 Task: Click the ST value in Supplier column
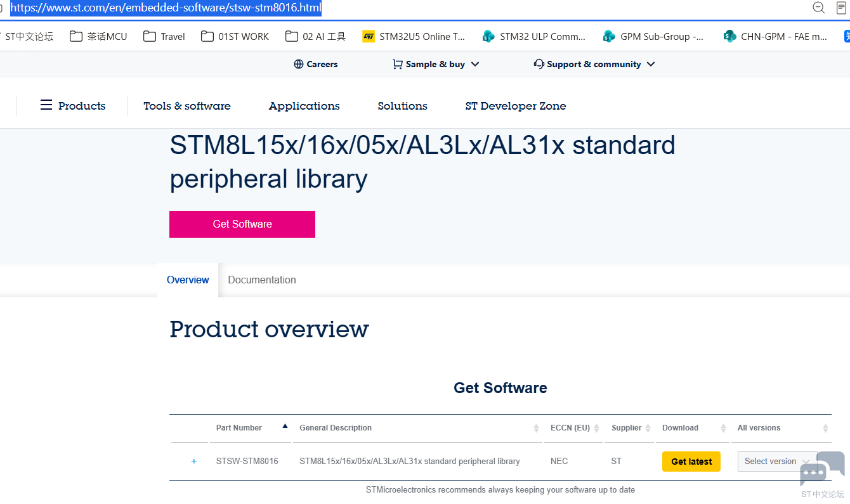pos(617,462)
